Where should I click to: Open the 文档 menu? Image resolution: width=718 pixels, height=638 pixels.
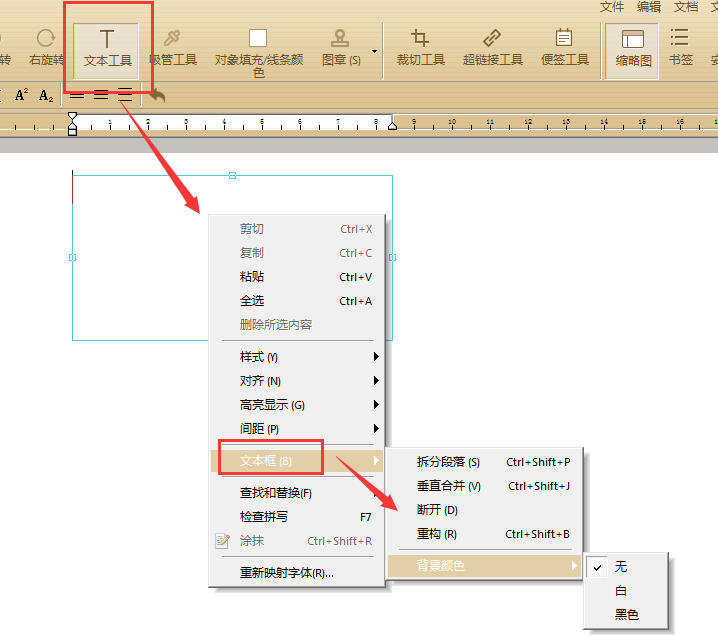coord(686,7)
